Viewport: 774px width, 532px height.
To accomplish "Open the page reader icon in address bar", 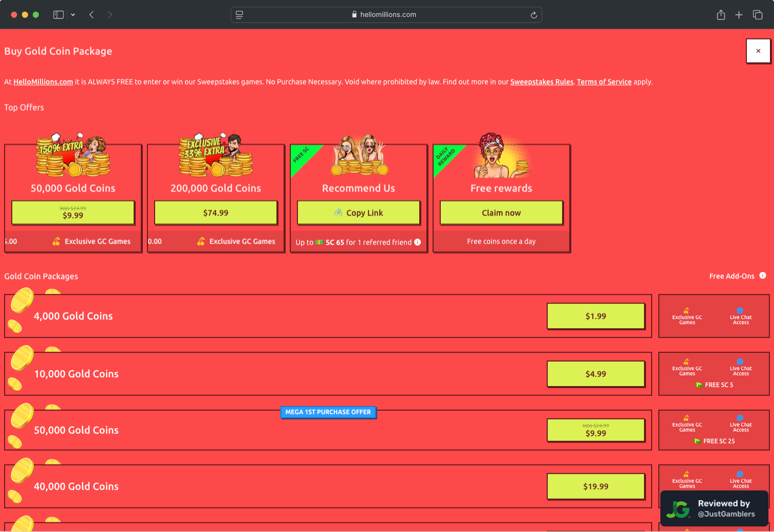I will click(x=239, y=15).
